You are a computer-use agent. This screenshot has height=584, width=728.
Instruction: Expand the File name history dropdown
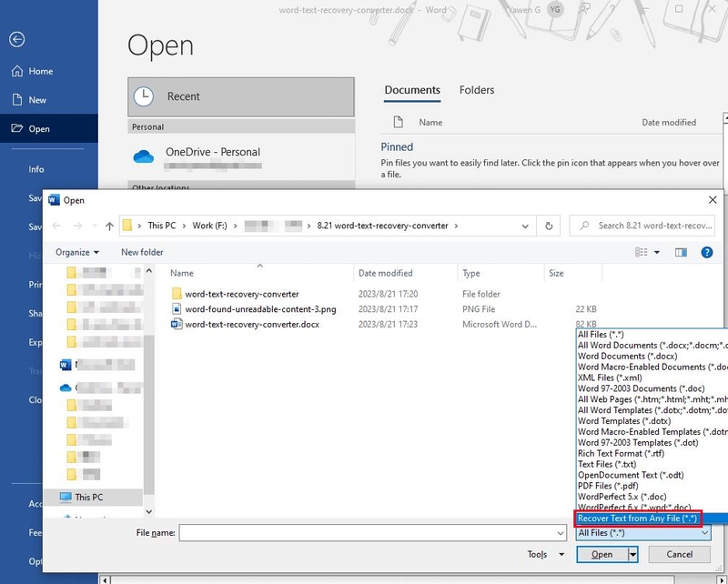point(561,533)
